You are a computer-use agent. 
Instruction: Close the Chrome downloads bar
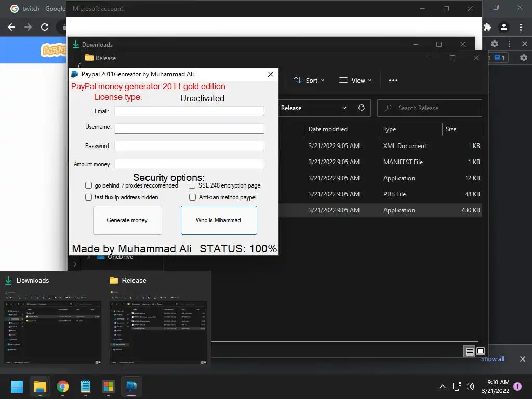[523, 359]
